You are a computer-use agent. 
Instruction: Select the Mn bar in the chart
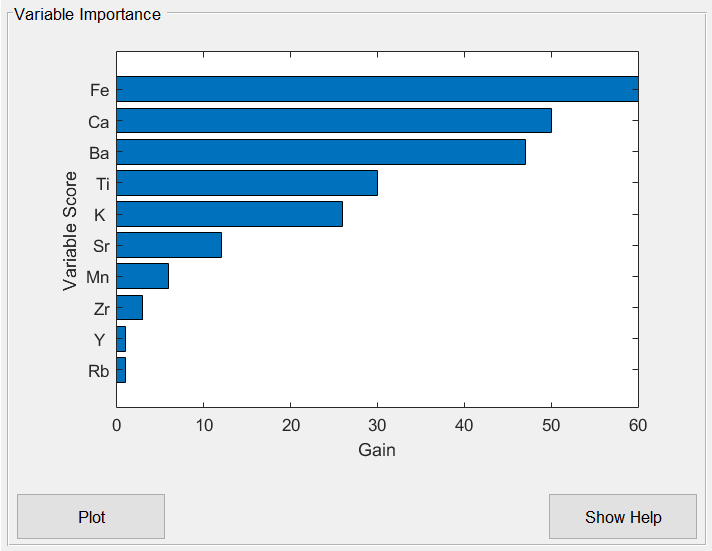tap(143, 276)
